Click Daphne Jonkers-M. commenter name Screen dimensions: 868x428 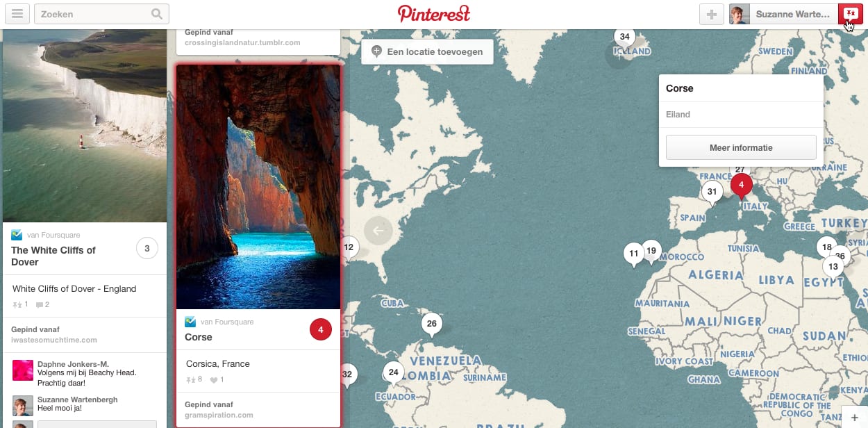click(x=73, y=364)
